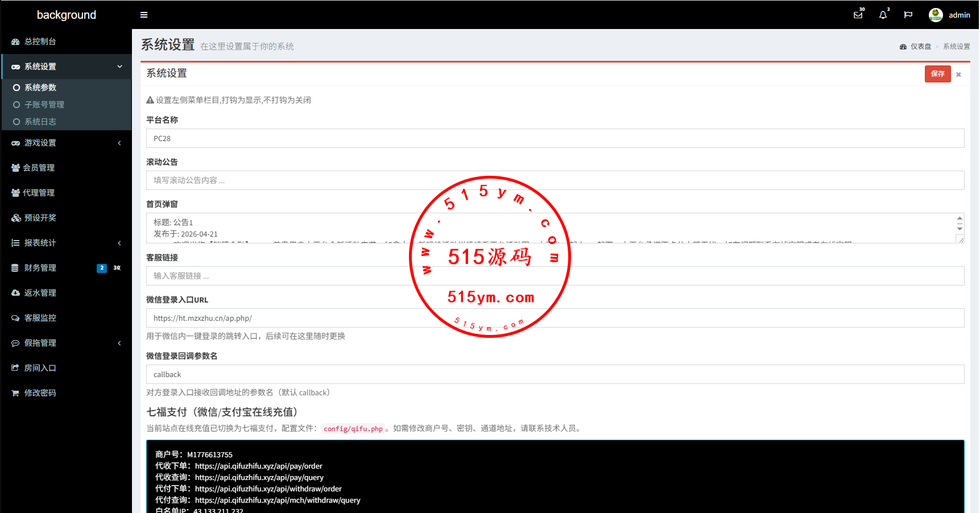Close the 系统设置 panel with X icon
This screenshot has height=513, width=980.
click(x=958, y=75)
